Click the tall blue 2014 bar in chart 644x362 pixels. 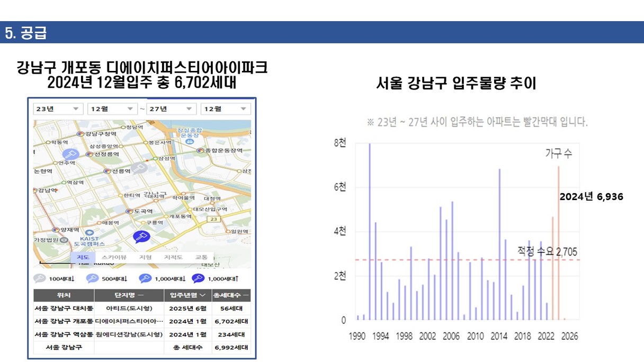tap(499, 245)
